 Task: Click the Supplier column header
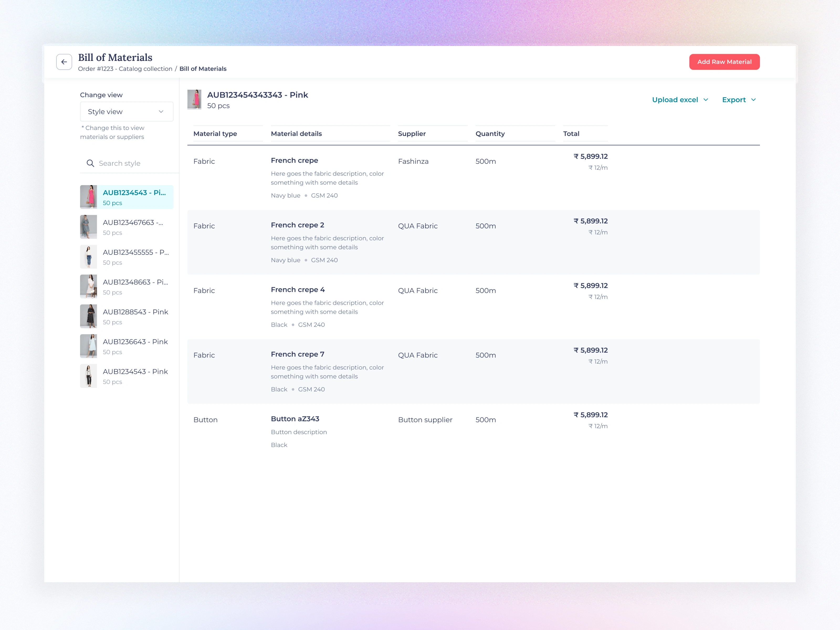coord(412,134)
